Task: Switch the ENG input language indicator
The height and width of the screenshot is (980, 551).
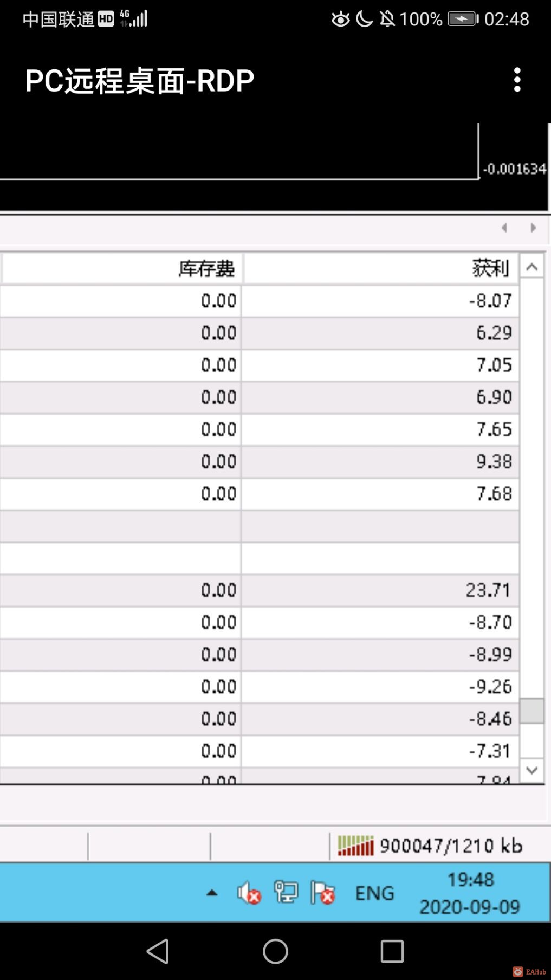Action: click(374, 893)
